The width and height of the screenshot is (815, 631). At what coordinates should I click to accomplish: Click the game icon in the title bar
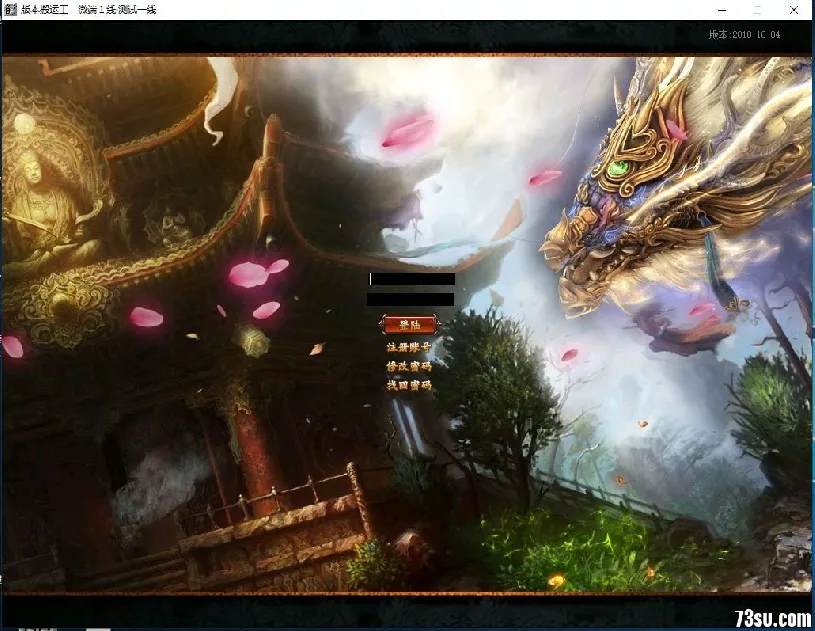pyautogui.click(x=10, y=9)
